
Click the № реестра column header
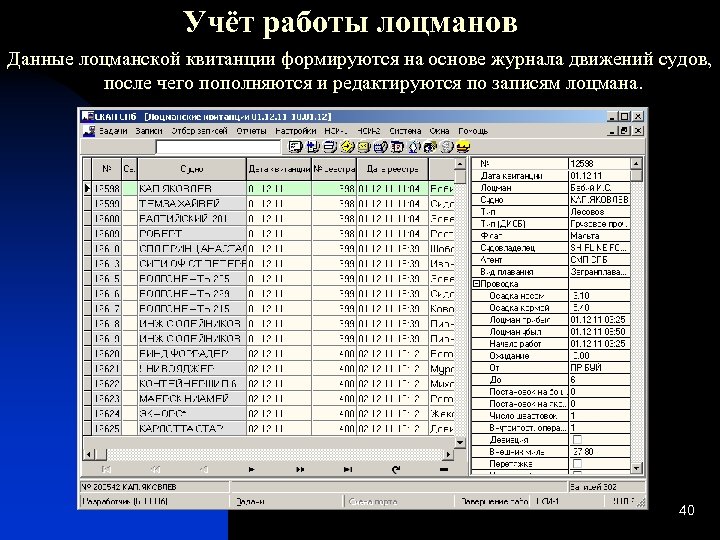pyautogui.click(x=334, y=169)
